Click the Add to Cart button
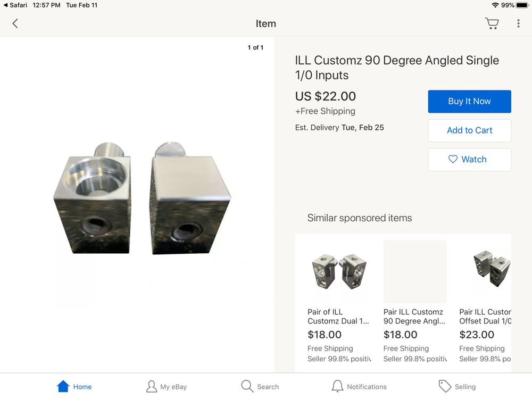The height and width of the screenshot is (399, 532). pos(469,130)
